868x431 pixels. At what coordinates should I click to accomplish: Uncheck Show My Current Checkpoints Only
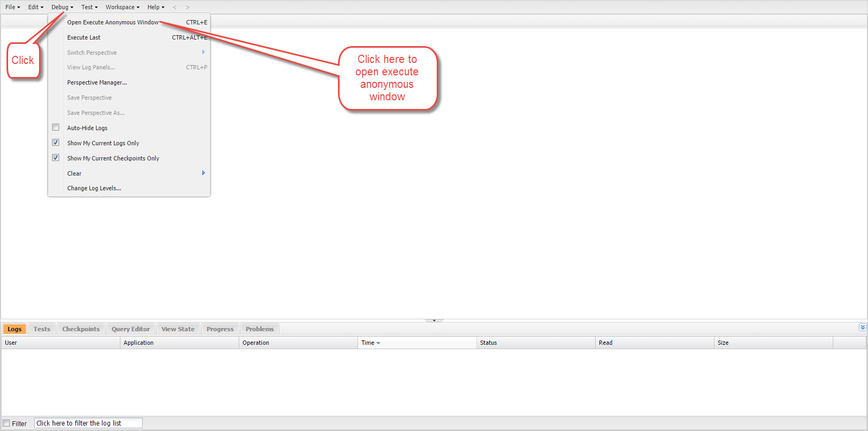pos(55,158)
